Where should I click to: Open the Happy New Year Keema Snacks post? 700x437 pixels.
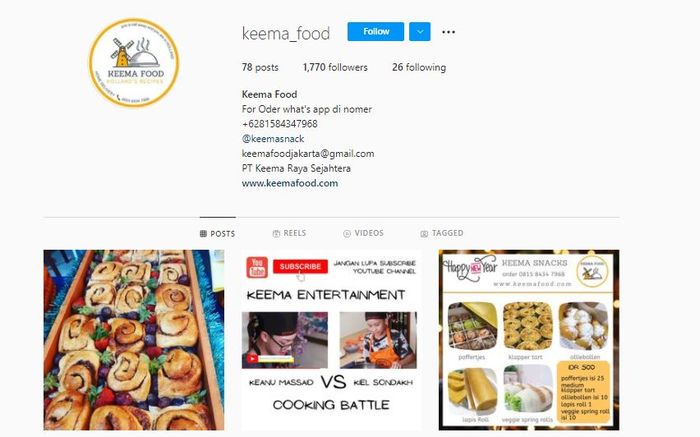pos(529,340)
